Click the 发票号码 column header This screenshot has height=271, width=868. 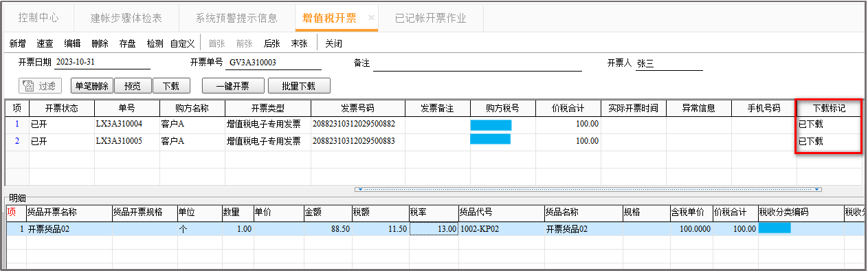357,109
